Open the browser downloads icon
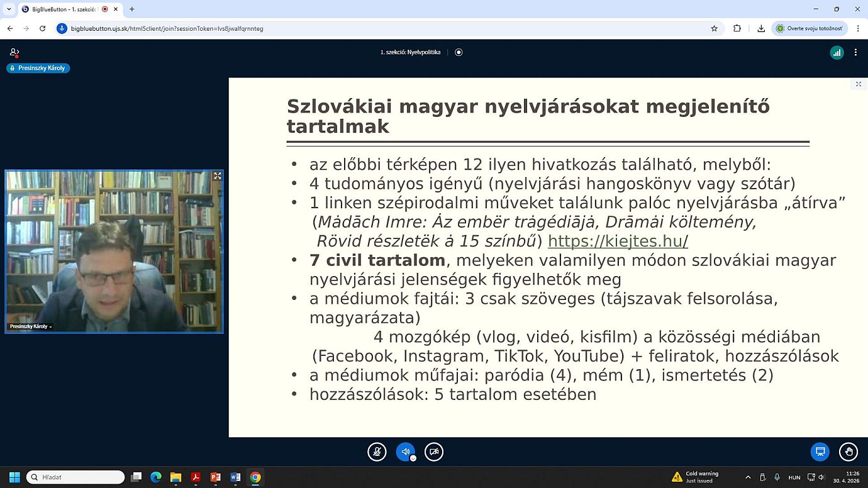This screenshot has width=868, height=488. pyautogui.click(x=761, y=28)
